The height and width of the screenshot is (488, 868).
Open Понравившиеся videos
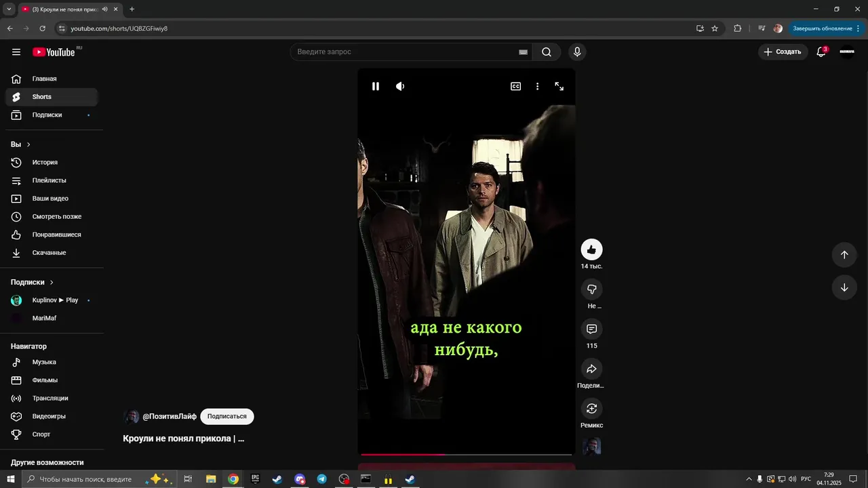point(52,235)
